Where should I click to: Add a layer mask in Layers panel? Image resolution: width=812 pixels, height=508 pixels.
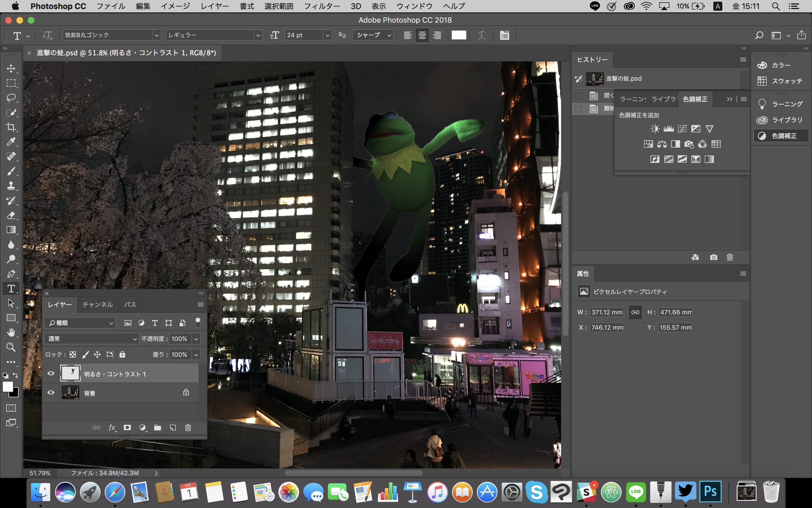tap(127, 428)
